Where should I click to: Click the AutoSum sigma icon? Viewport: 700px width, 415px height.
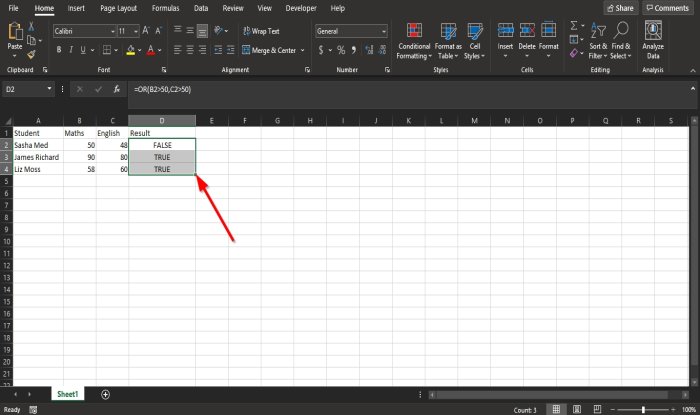coord(574,25)
